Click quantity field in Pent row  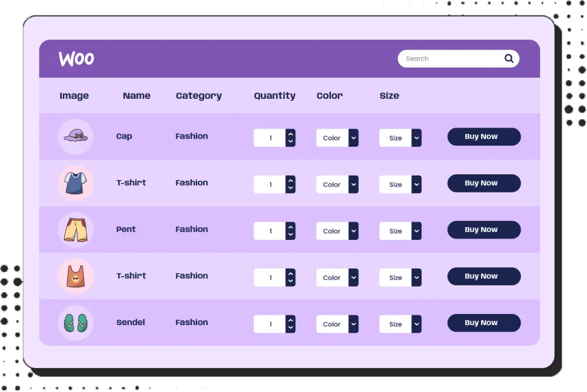(270, 231)
